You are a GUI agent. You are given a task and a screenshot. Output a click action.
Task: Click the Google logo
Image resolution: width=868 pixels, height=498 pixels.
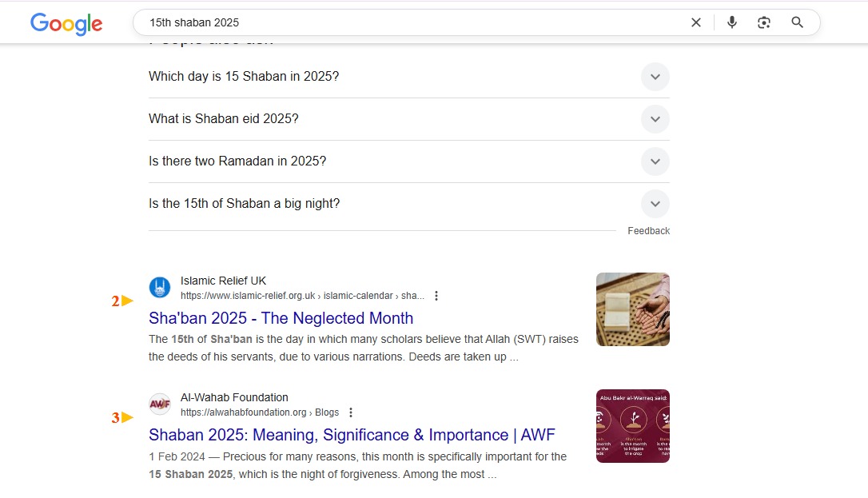[66, 23]
